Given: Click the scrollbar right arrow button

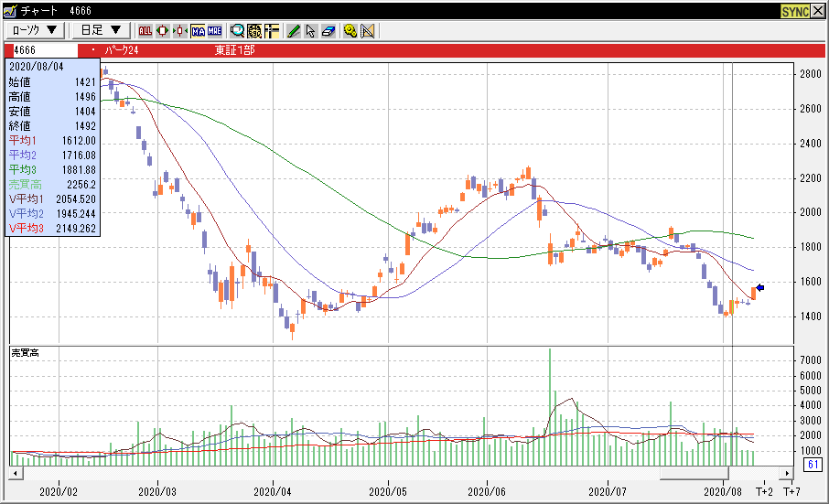Looking at the screenshot, I should coord(785,473).
